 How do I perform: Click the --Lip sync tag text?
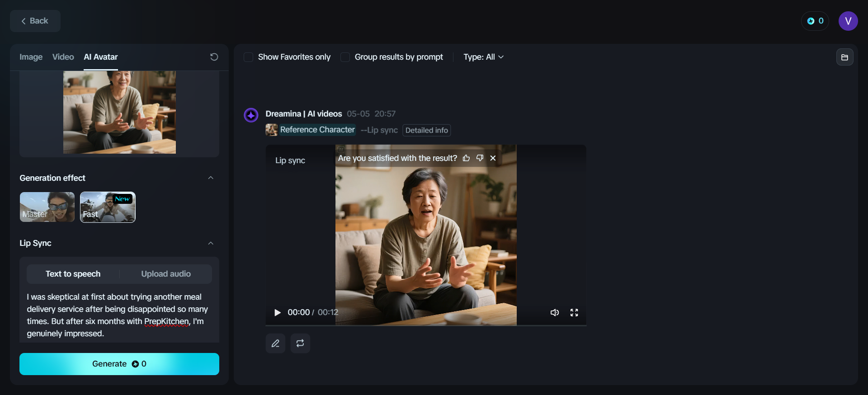tap(379, 130)
